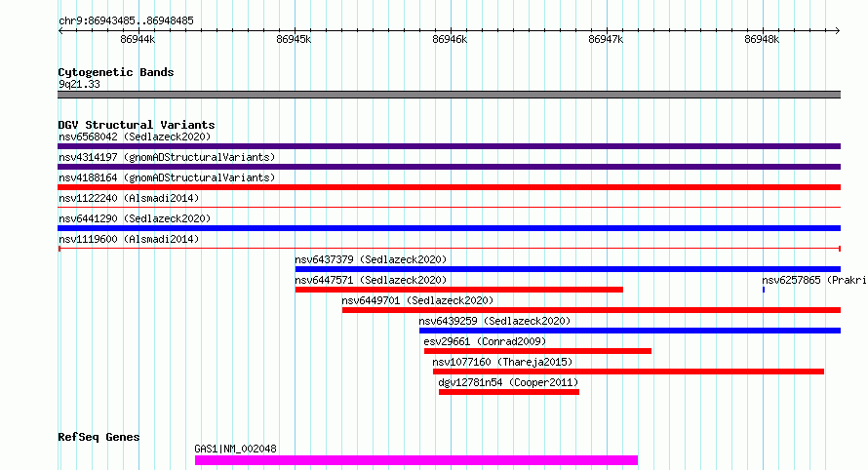This screenshot has height=470, width=868.
Task: Click the red nsv4188164 variant bar
Action: (x=449, y=187)
